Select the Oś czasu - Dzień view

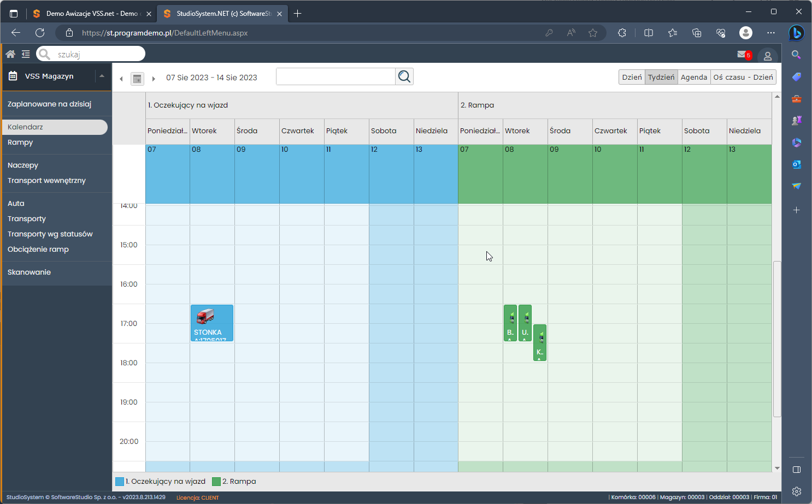coord(743,78)
